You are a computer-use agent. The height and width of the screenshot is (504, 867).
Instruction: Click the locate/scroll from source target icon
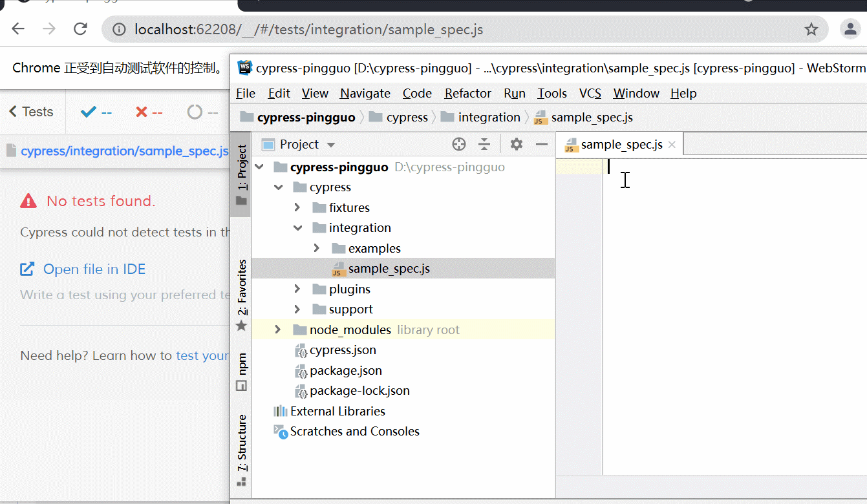point(459,144)
